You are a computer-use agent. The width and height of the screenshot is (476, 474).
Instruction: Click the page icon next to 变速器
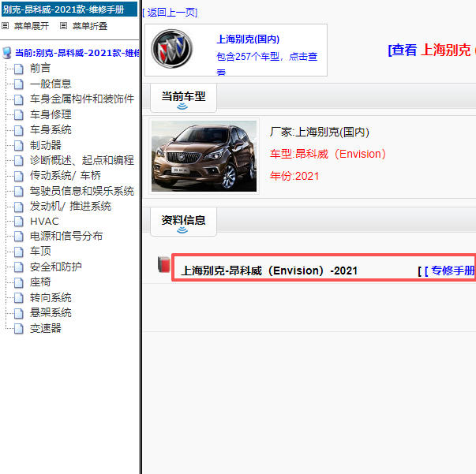[18, 328]
